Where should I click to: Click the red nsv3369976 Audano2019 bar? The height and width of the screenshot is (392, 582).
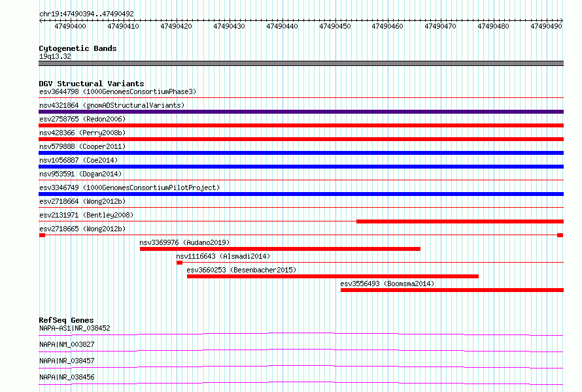click(x=280, y=249)
